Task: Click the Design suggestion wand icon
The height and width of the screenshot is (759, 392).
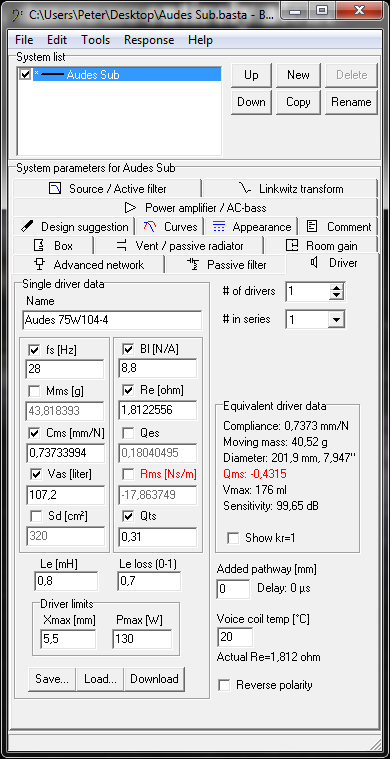Action: (x=27, y=226)
